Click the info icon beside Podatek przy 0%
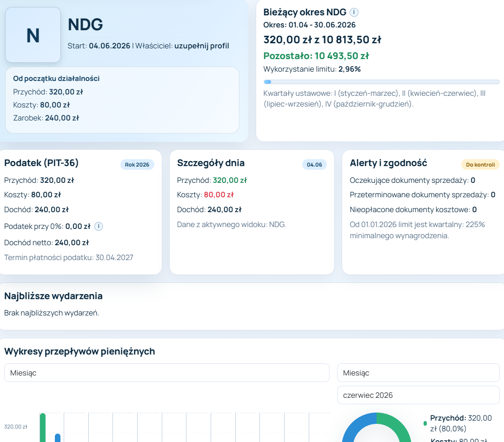 tap(99, 227)
